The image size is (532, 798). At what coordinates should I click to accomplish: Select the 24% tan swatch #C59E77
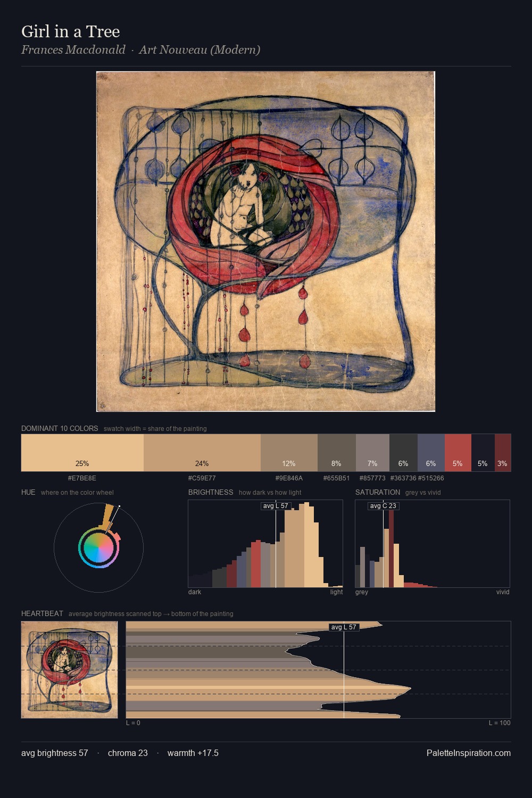tap(202, 453)
